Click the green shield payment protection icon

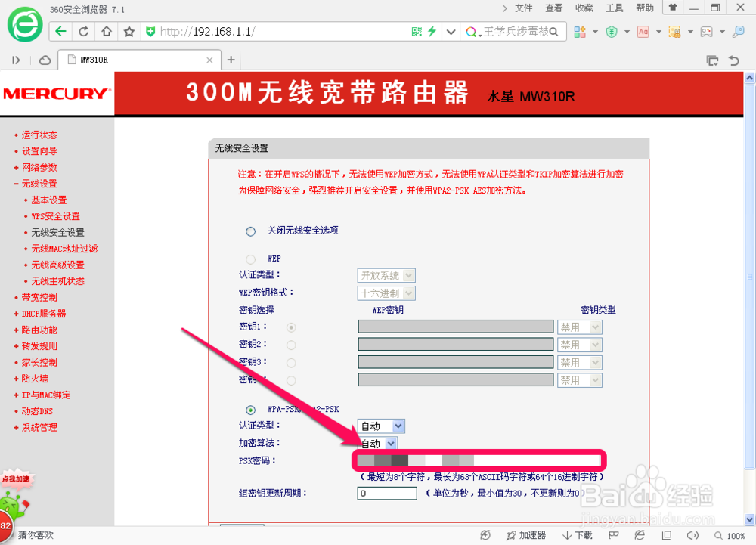coord(612,32)
